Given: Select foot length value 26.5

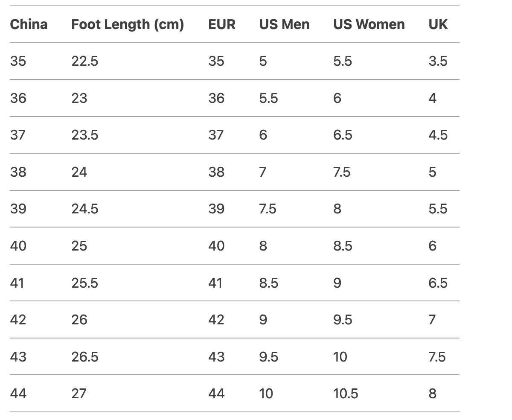Looking at the screenshot, I should click(x=84, y=356).
